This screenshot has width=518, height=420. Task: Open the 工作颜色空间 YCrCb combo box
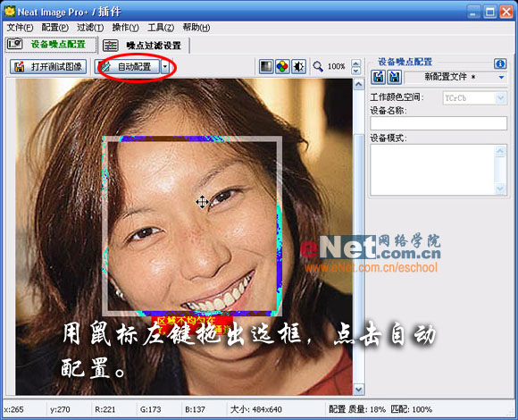pyautogui.click(x=474, y=97)
